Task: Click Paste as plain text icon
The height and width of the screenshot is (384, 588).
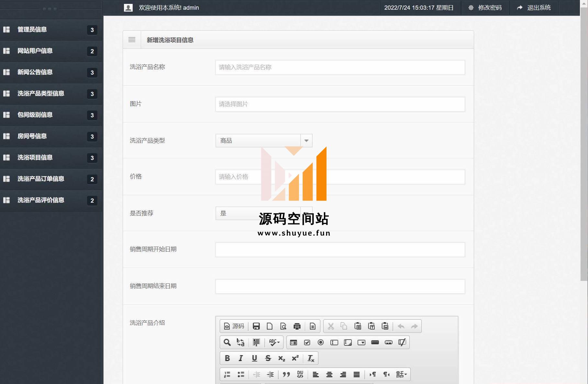Action: (372, 326)
